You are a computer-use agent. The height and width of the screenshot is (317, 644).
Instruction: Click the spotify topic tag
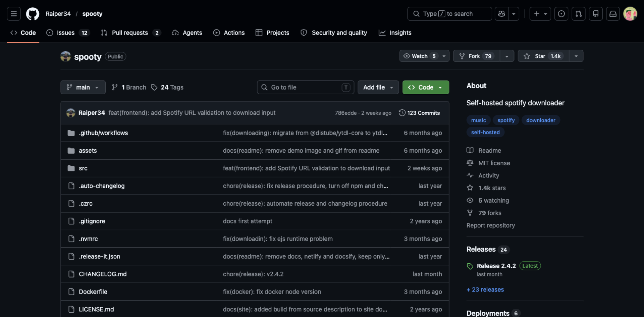[x=506, y=120]
